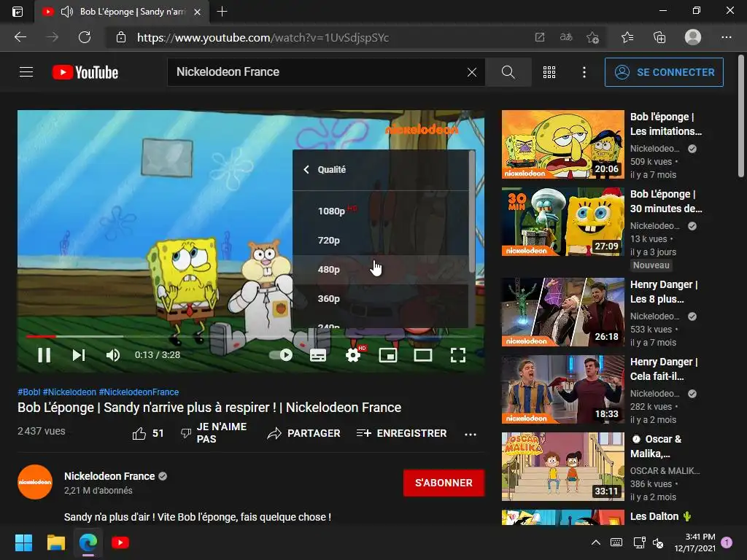Skip to next video
The height and width of the screenshot is (560, 747).
pos(79,355)
